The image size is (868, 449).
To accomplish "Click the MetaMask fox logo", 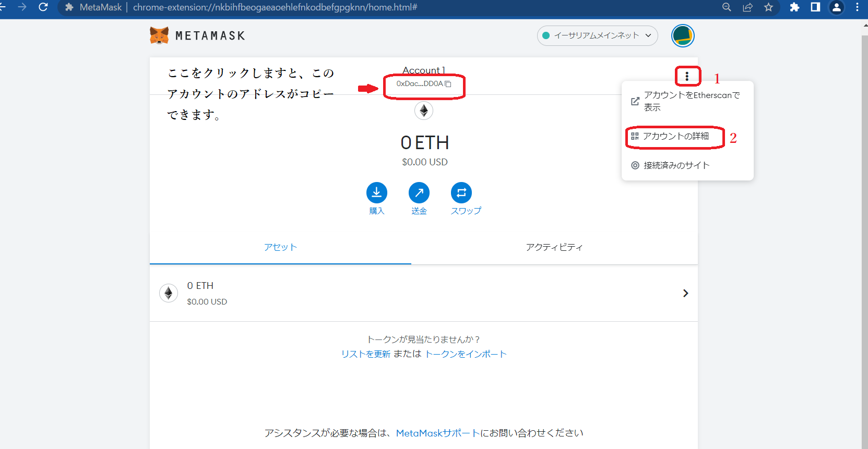I will tap(159, 35).
